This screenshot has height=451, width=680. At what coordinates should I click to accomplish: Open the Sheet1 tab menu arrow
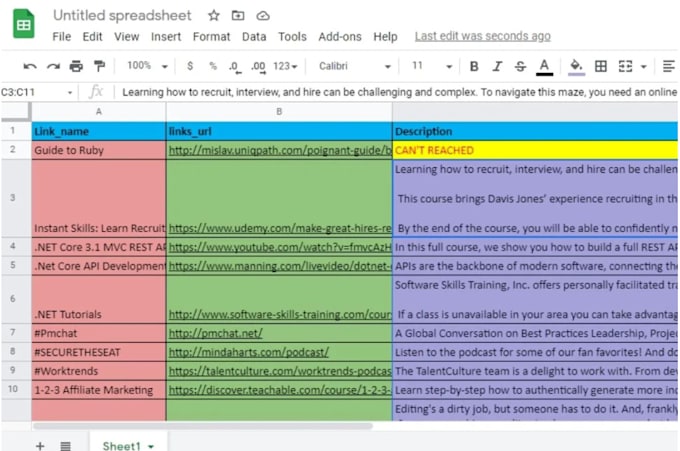click(151, 446)
